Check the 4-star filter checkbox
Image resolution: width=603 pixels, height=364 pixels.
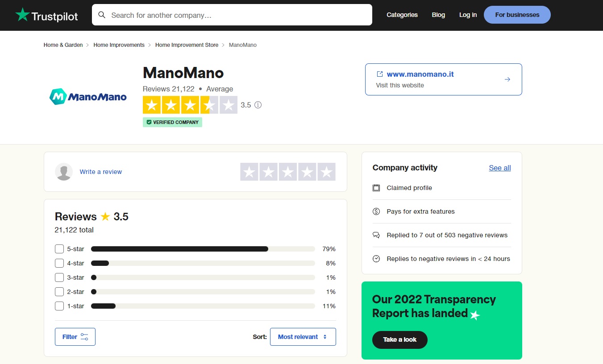point(59,263)
